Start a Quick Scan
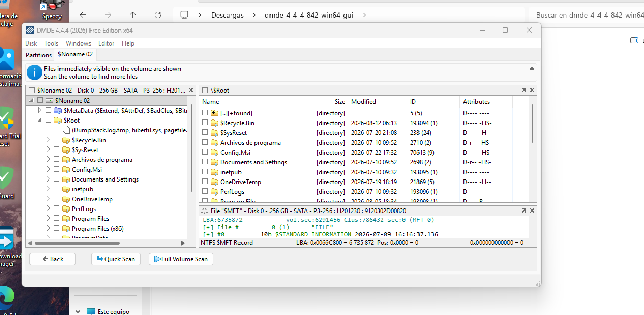 click(116, 259)
